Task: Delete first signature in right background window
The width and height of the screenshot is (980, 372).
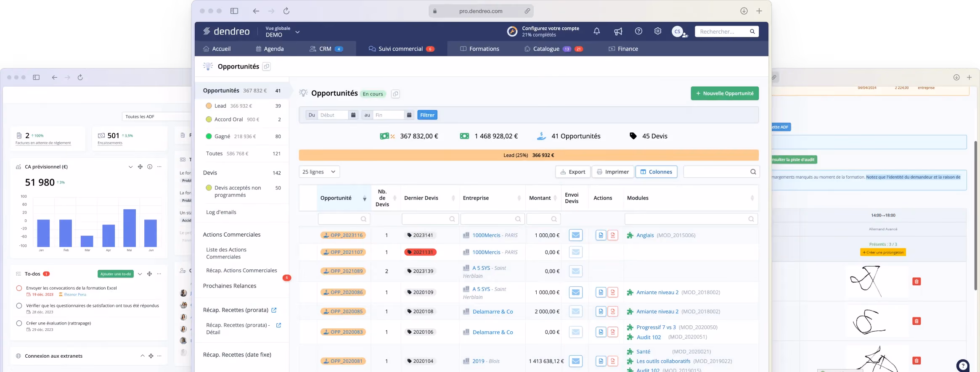Action: pyautogui.click(x=916, y=282)
